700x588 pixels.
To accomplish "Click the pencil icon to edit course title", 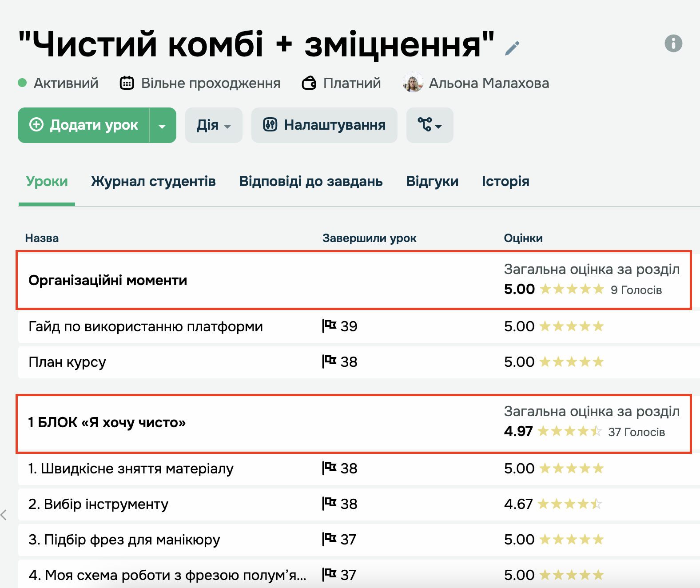I will tap(512, 48).
